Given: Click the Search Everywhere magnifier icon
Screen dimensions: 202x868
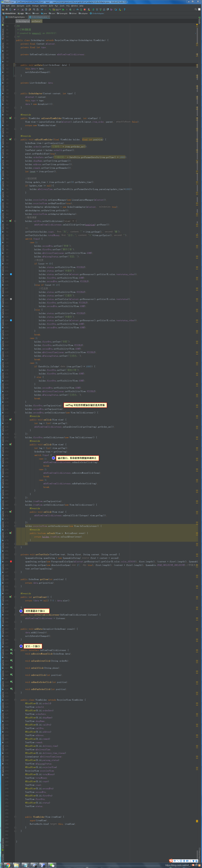Looking at the screenshot, I should pyautogui.click(x=196, y=10).
